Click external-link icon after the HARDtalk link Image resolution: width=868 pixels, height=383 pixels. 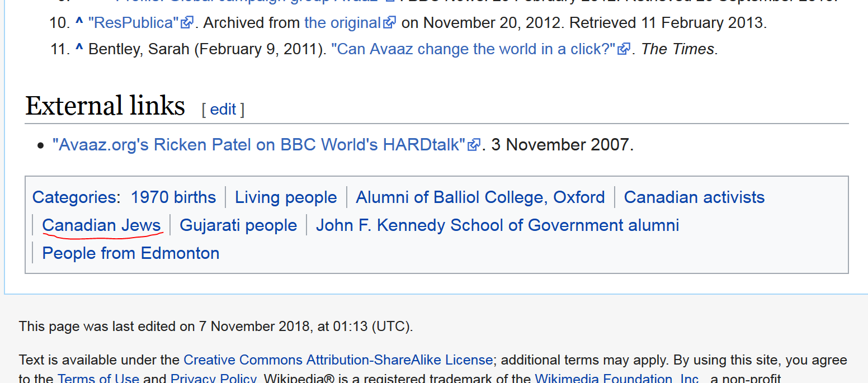point(474,145)
